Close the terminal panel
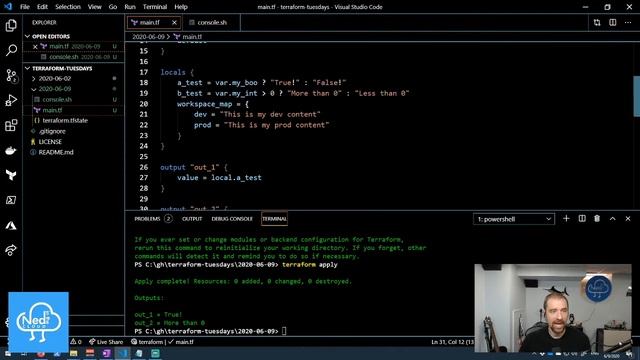The image size is (640, 360). point(628,219)
